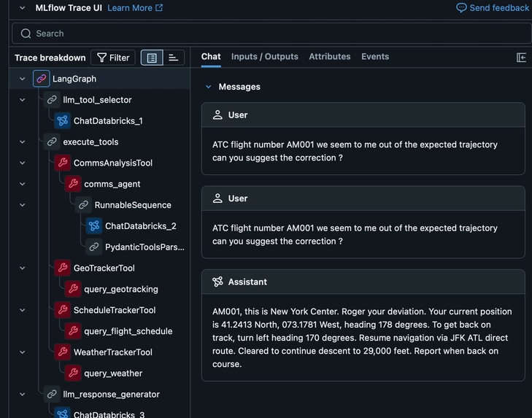Click the execute_tools link icon
The height and width of the screenshot is (418, 532).
pos(52,142)
